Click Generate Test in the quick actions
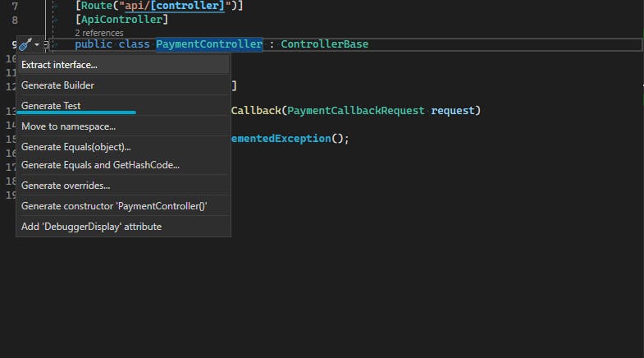 pyautogui.click(x=51, y=106)
